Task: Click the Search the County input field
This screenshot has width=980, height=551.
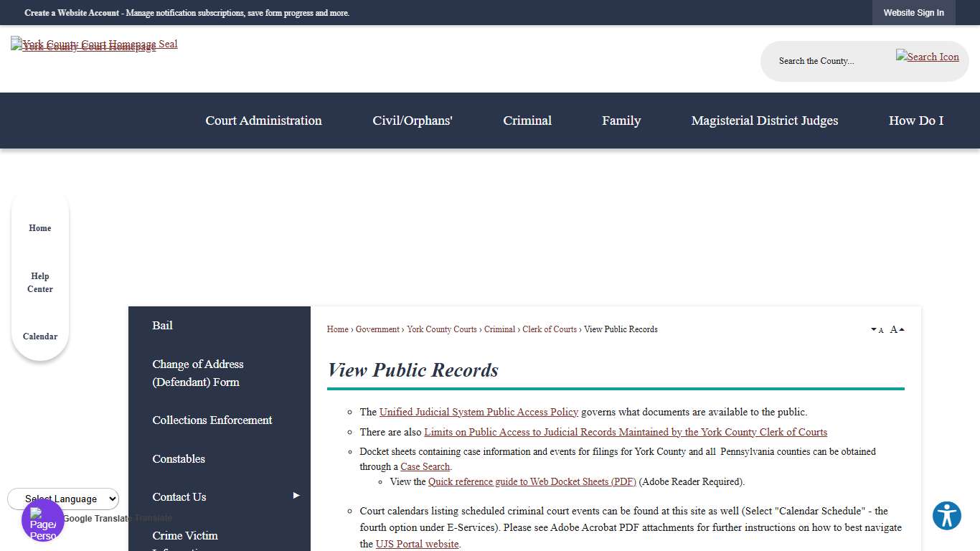Action: coord(825,61)
